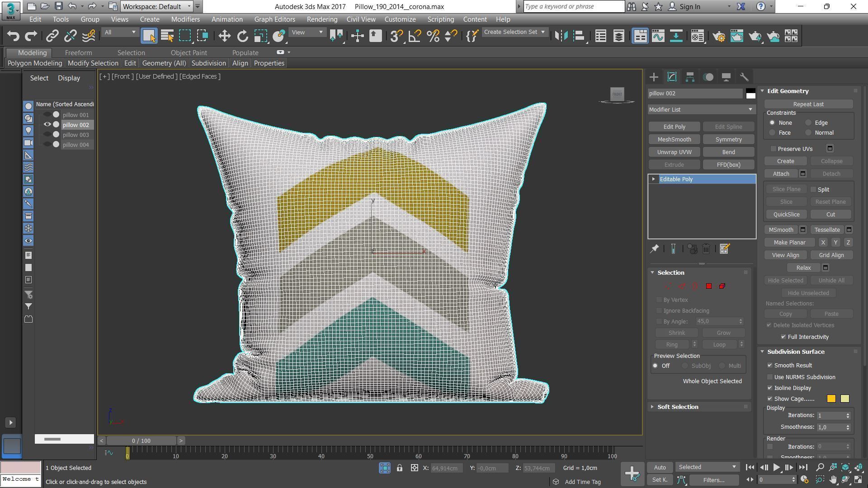Click the orange Show Cage color swatch

click(x=831, y=399)
